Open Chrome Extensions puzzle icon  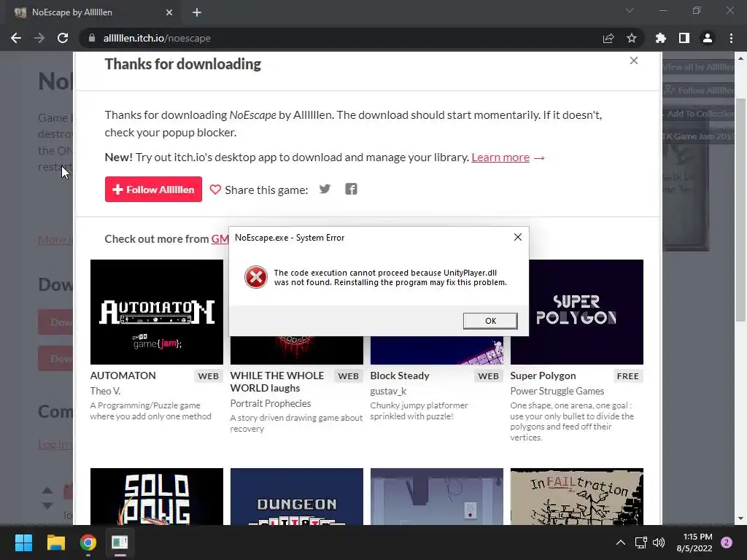[661, 38]
